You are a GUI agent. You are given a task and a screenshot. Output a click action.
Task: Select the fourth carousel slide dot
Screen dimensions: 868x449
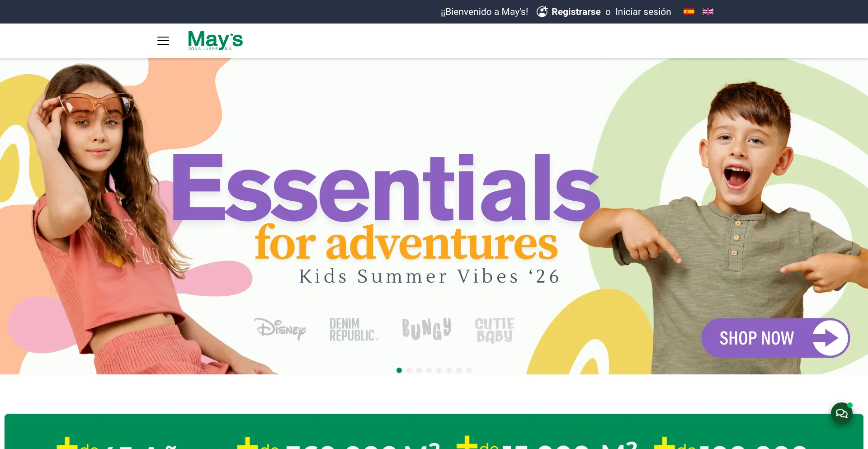(x=429, y=370)
